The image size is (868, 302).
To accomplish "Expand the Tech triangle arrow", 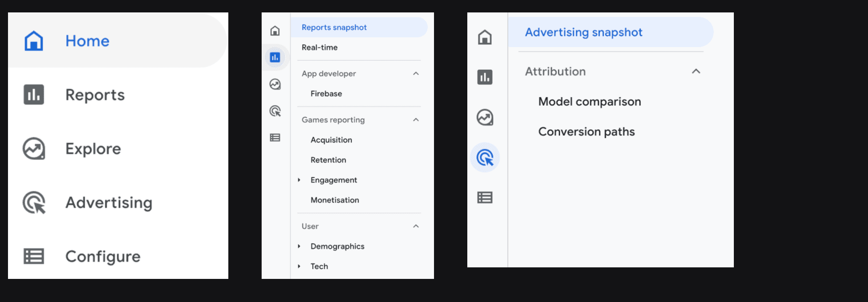I will 299,266.
